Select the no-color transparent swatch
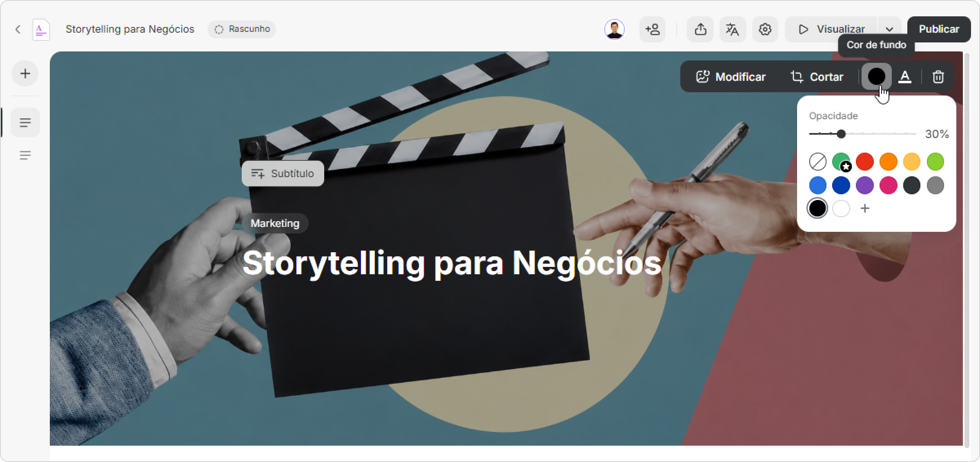The height and width of the screenshot is (462, 980). coord(817,162)
